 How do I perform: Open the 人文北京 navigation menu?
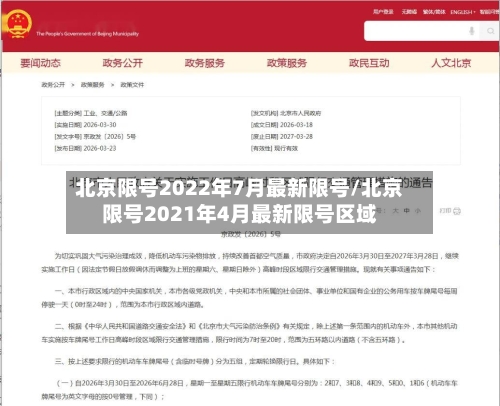click(x=451, y=63)
